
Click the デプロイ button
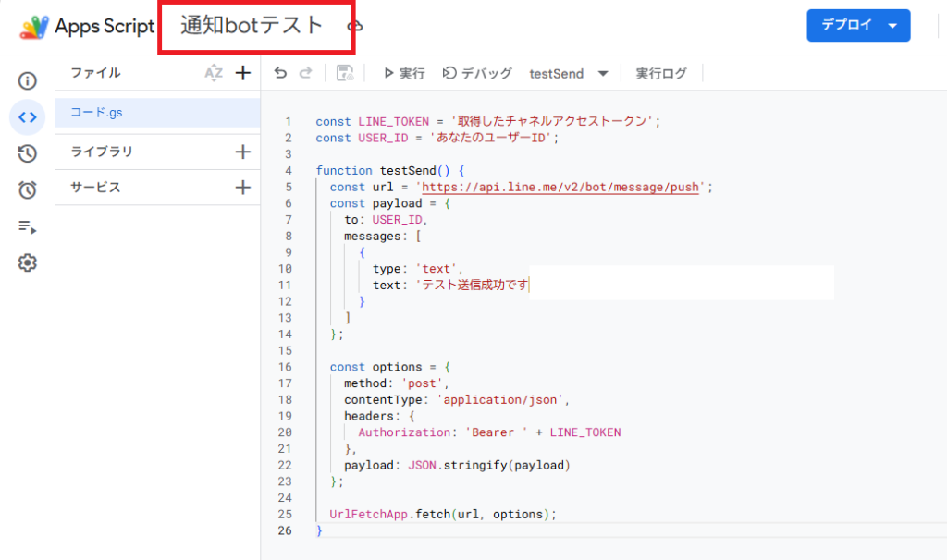pyautogui.click(x=858, y=25)
